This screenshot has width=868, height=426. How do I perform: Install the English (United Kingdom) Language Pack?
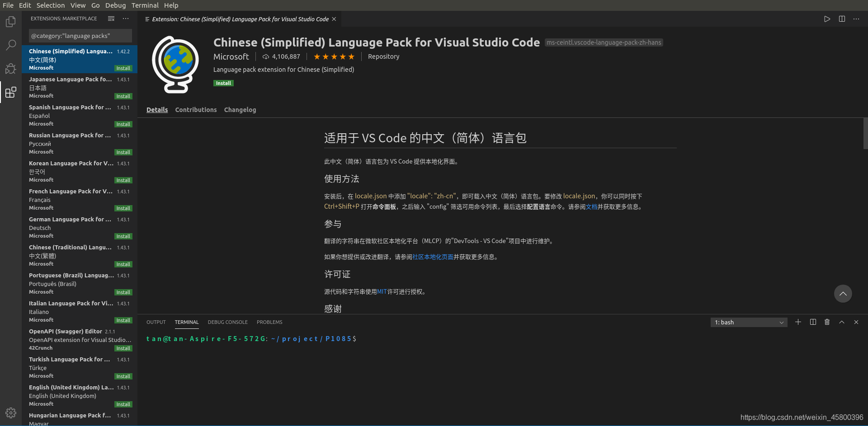pyautogui.click(x=123, y=404)
